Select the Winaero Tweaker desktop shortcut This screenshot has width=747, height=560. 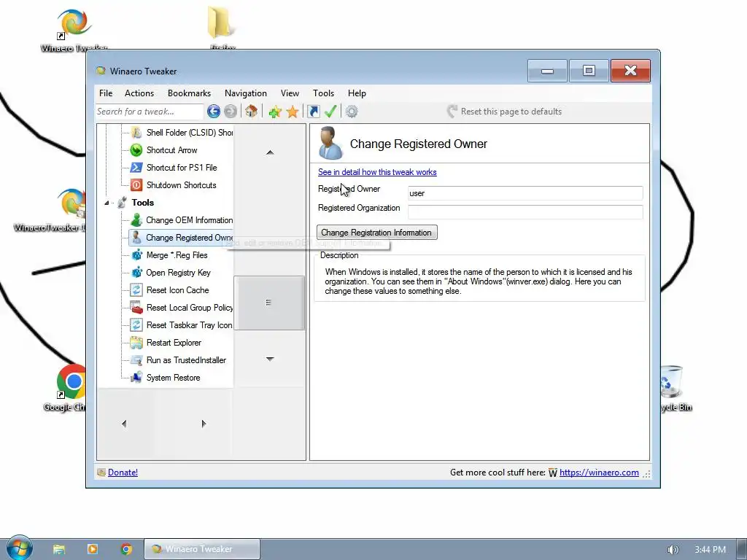[74, 29]
